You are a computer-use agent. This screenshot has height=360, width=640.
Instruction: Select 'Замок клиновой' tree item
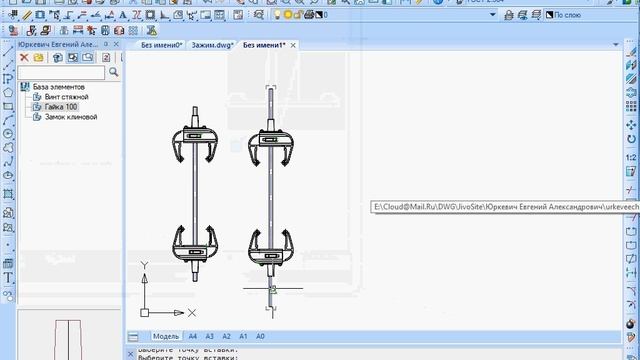click(x=71, y=117)
